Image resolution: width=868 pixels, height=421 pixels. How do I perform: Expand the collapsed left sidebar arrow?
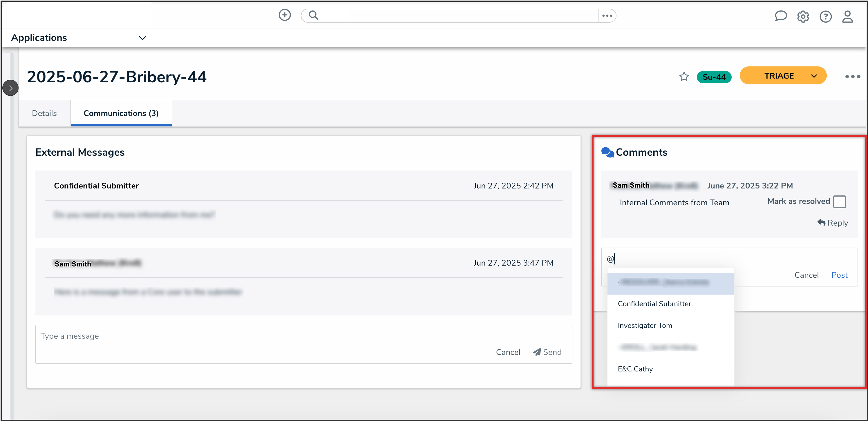[10, 88]
